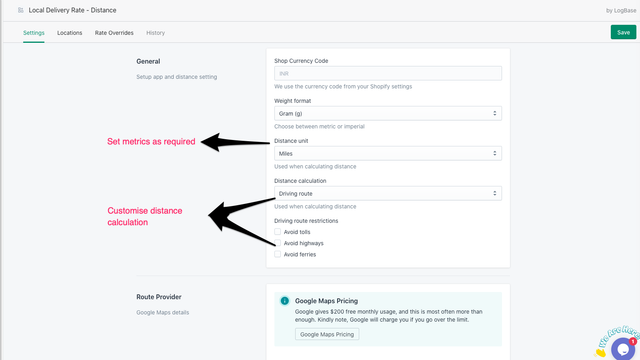Enable the Avoid ferries checkbox
Image resolution: width=640 pixels, height=360 pixels.
click(x=278, y=254)
